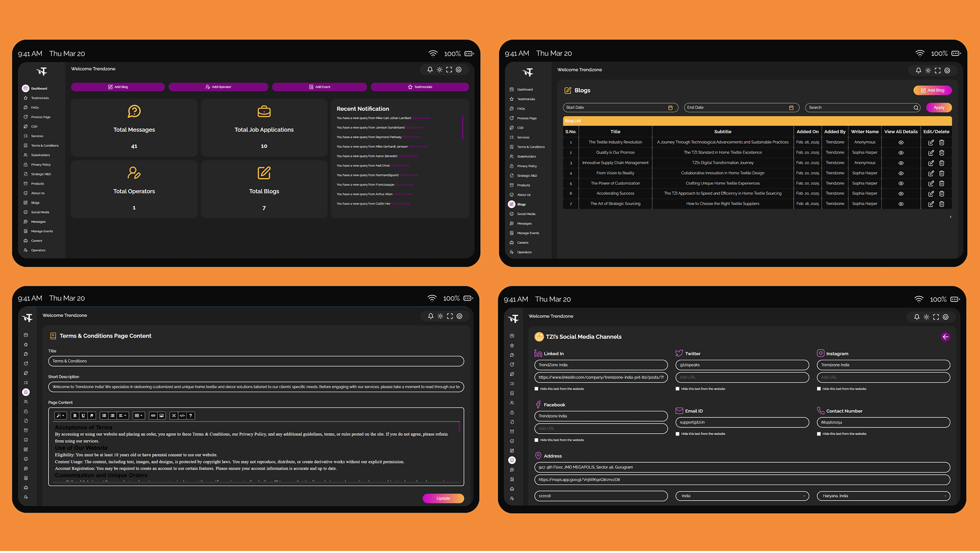This screenshot has width=980, height=553.
Task: Click the Add Operator button
Action: pyautogui.click(x=218, y=87)
